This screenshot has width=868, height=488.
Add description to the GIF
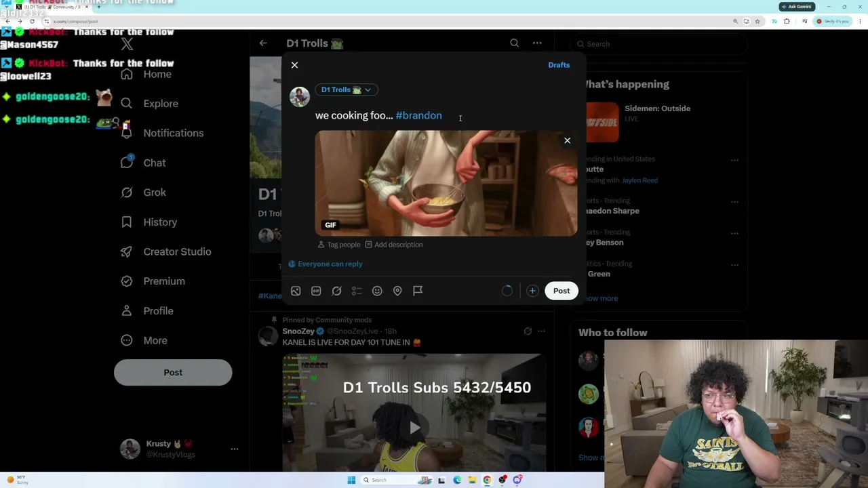pyautogui.click(x=394, y=245)
